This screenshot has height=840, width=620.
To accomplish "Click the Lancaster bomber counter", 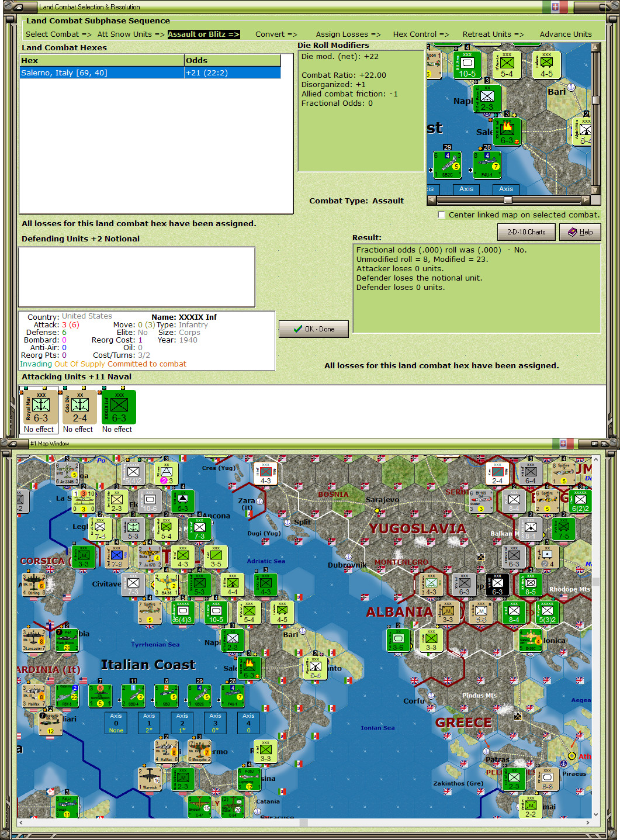I will click(x=33, y=640).
